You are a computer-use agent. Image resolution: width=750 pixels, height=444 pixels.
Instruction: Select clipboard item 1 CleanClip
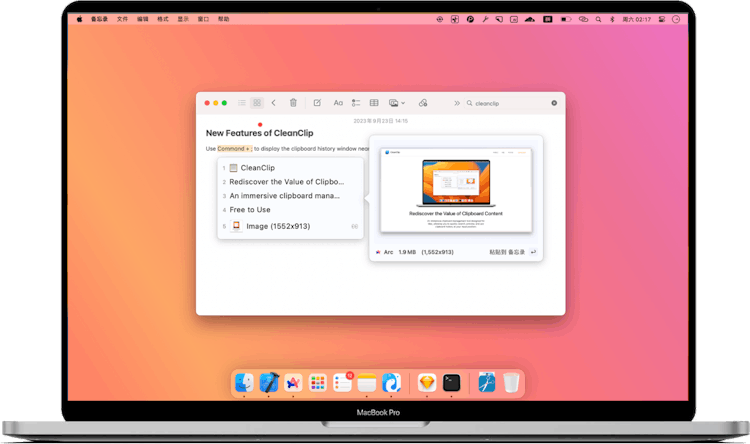290,168
